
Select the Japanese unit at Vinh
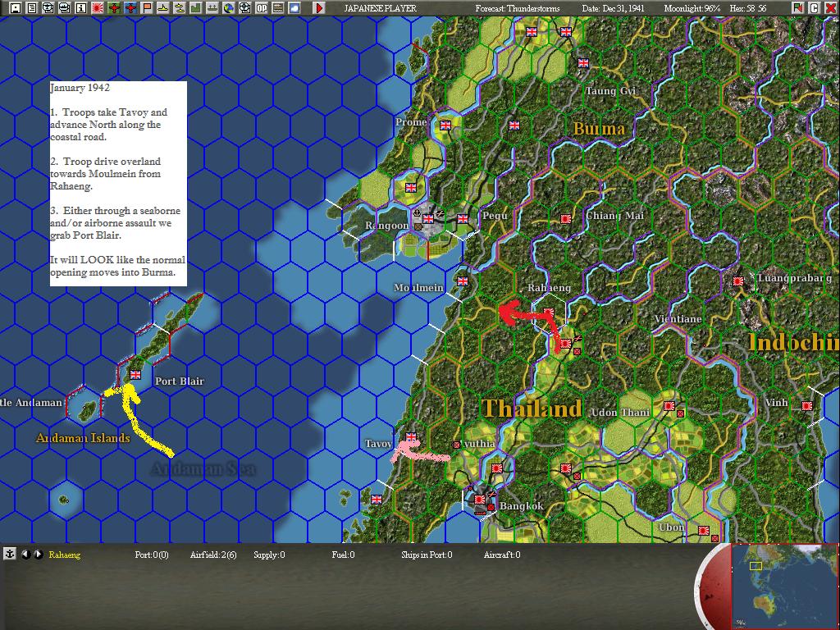click(x=807, y=405)
